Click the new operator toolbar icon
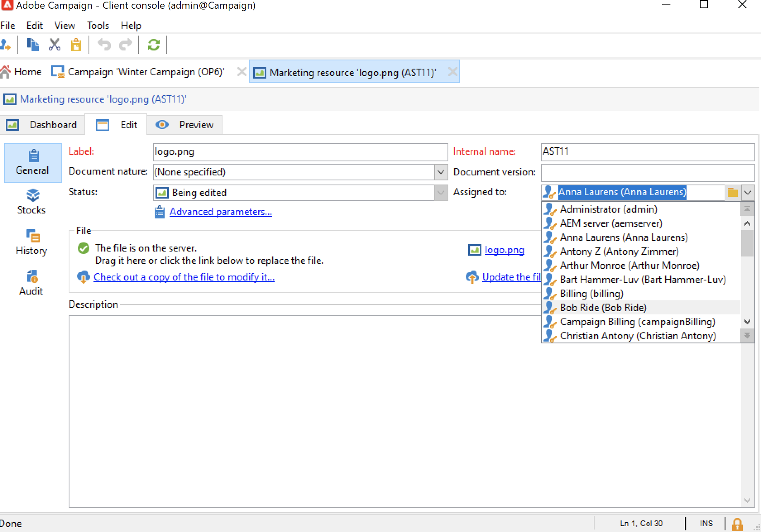The image size is (761, 532). tap(5, 45)
